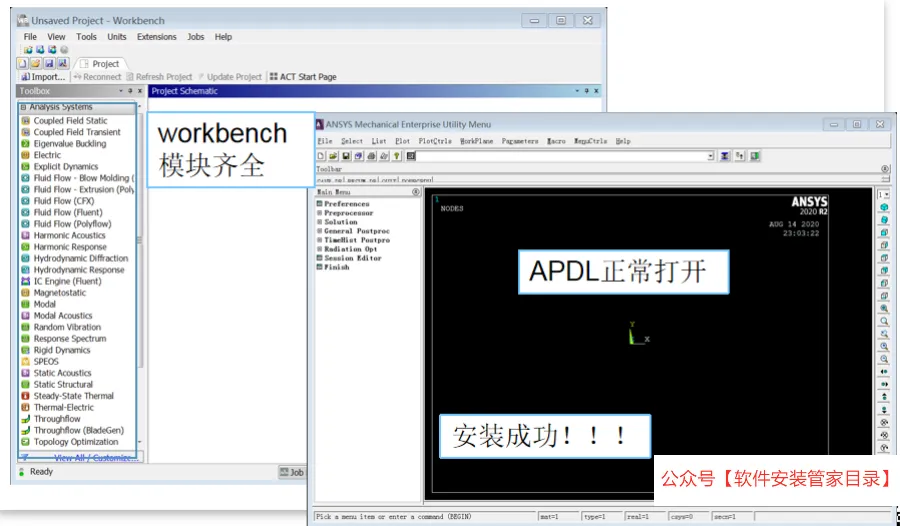Image resolution: width=900 pixels, height=526 pixels.
Task: Click New icon in Workbench toolbar
Action: [x=22, y=63]
